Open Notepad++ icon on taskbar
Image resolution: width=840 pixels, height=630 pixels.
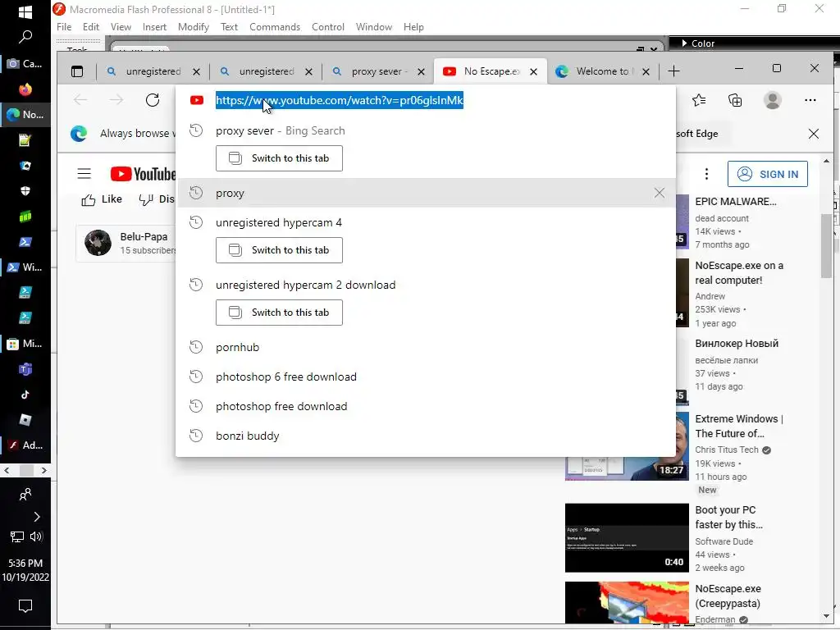click(x=25, y=140)
